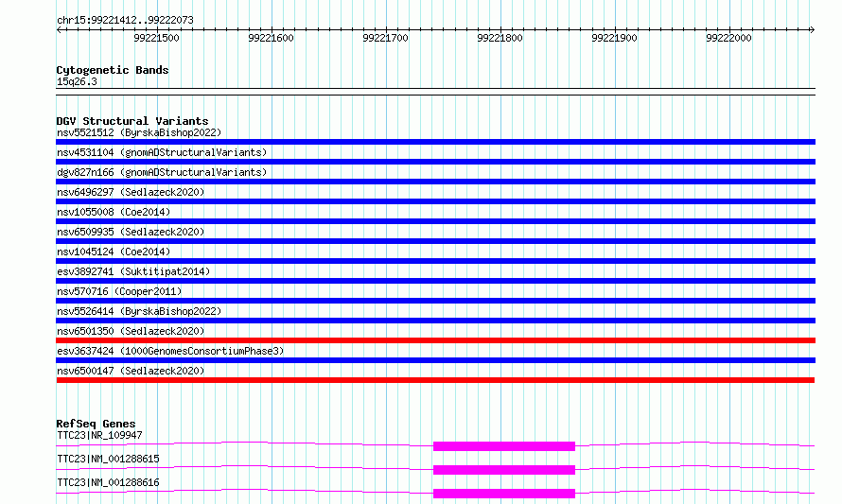Viewport: 842px width, 504px height.
Task: Click the RefSeq Genes track title
Action: (96, 424)
